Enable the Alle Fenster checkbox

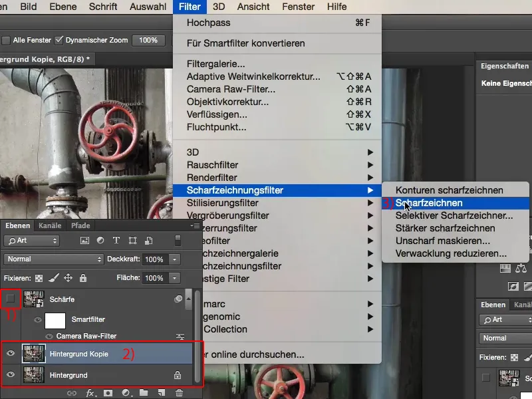pyautogui.click(x=6, y=41)
